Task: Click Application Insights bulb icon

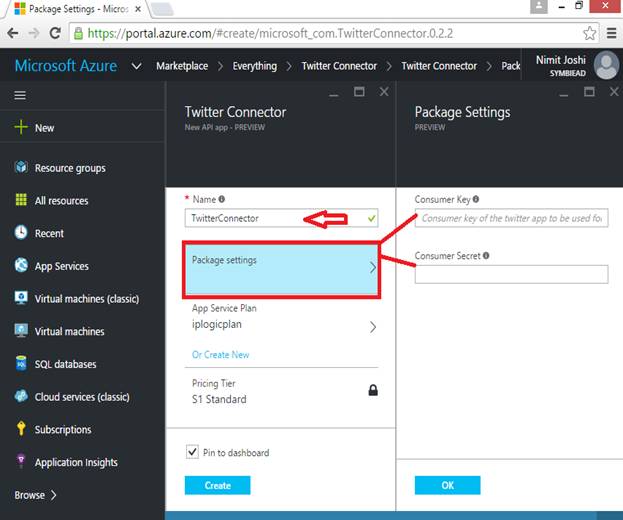Action: [21, 461]
